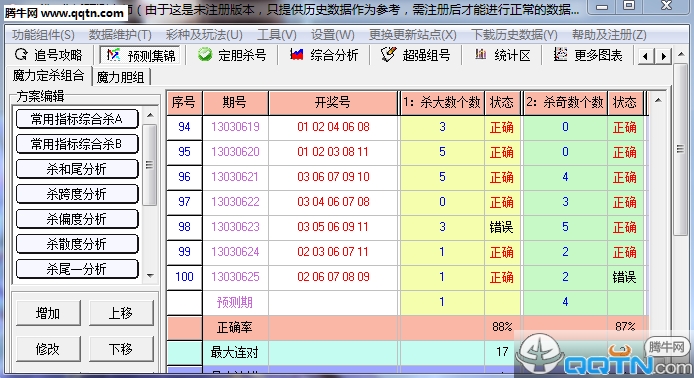Viewport: 694px width, 378px height.
Task: Click table scroll-up arrow beside header
Action: [658, 100]
